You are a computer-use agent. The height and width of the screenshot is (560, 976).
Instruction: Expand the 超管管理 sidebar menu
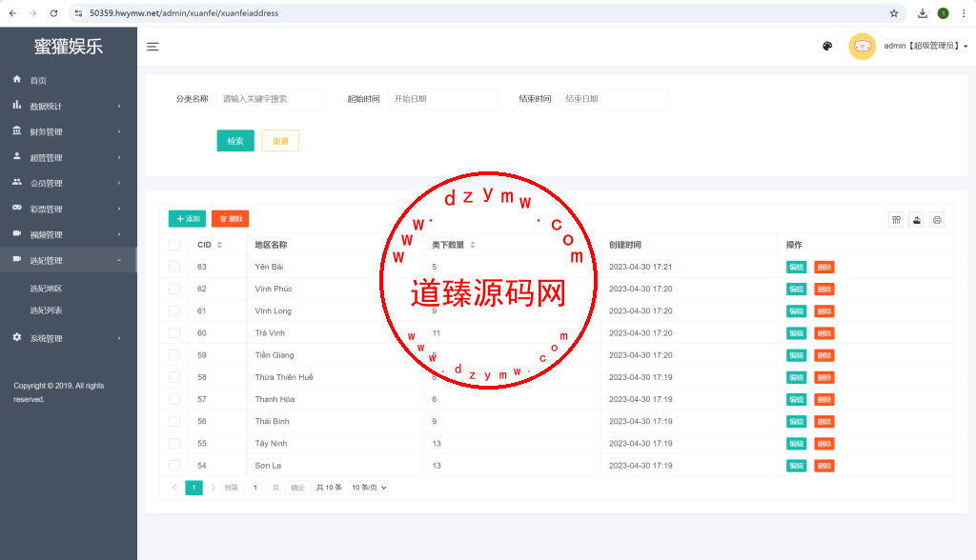[x=69, y=158]
